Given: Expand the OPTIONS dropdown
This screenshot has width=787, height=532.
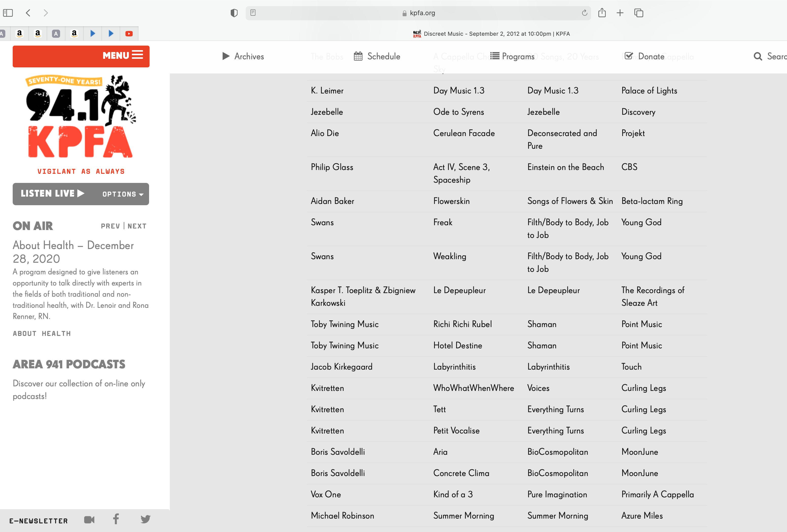Looking at the screenshot, I should click(123, 194).
